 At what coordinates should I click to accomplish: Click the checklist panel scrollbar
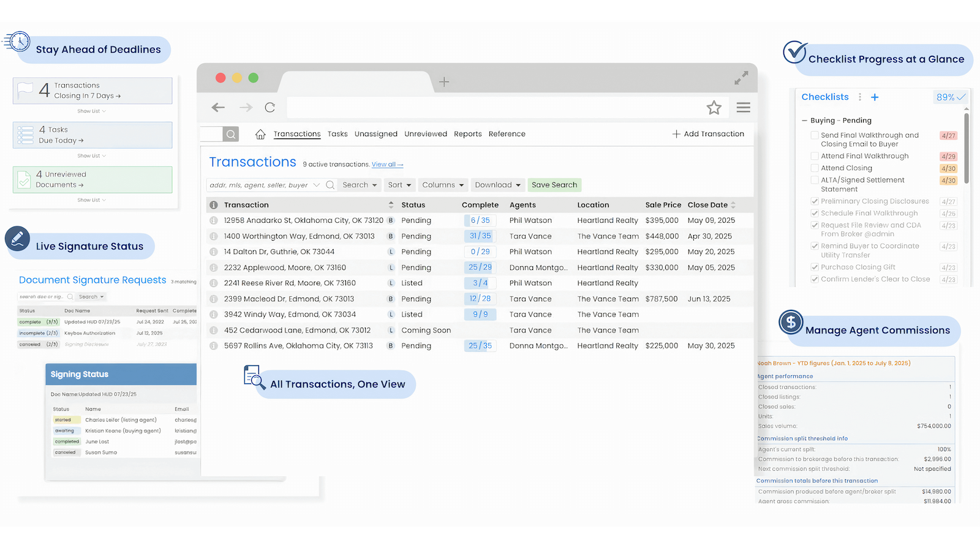(967, 147)
